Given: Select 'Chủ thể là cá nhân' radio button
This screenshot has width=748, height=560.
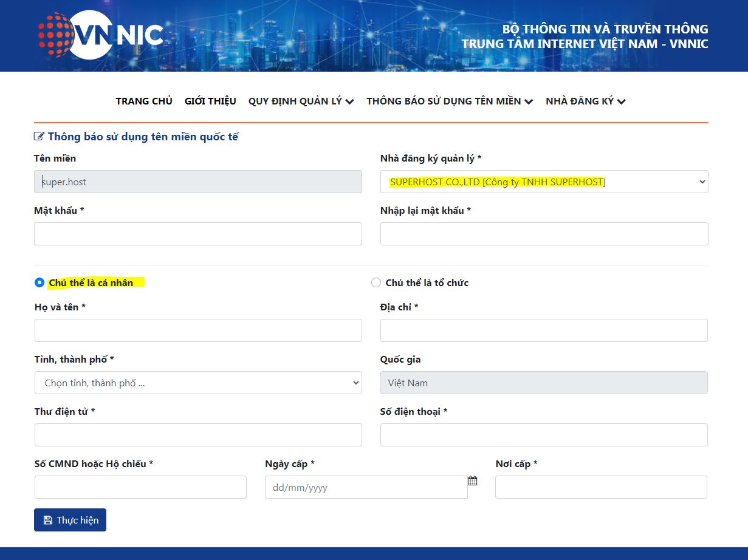Looking at the screenshot, I should coord(39,282).
